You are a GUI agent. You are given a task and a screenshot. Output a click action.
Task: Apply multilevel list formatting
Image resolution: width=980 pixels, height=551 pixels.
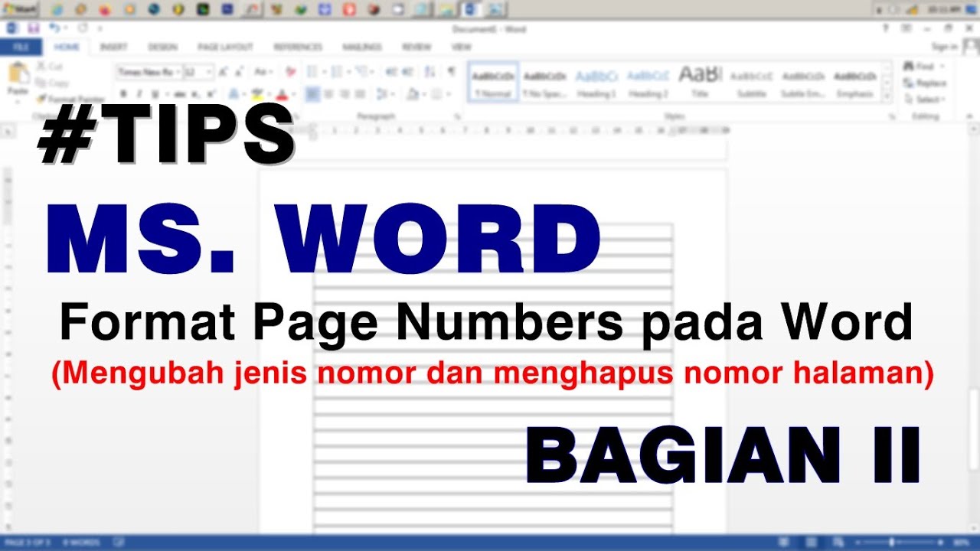click(x=363, y=72)
